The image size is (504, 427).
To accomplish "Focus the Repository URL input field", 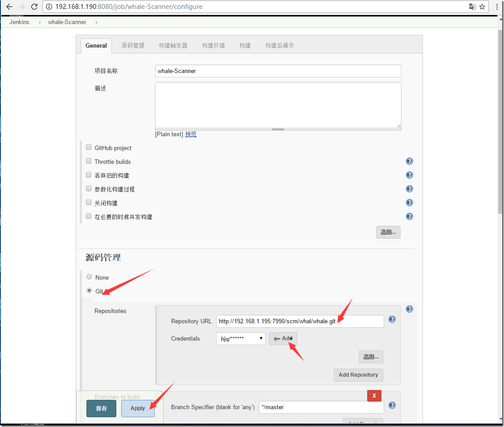I will tap(300, 321).
